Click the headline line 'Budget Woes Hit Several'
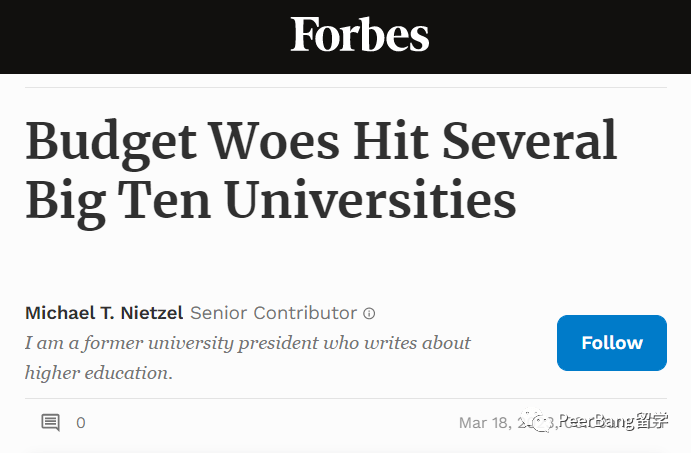 click(321, 141)
